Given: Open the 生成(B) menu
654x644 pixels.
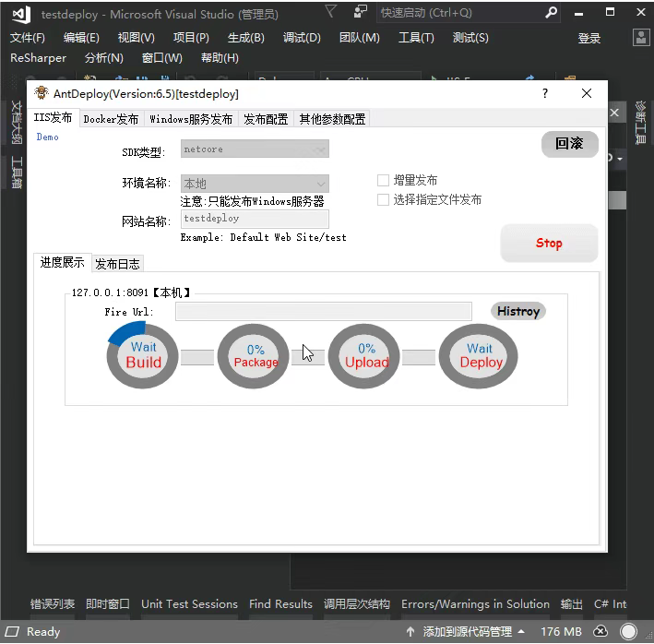Looking at the screenshot, I should pos(245,38).
